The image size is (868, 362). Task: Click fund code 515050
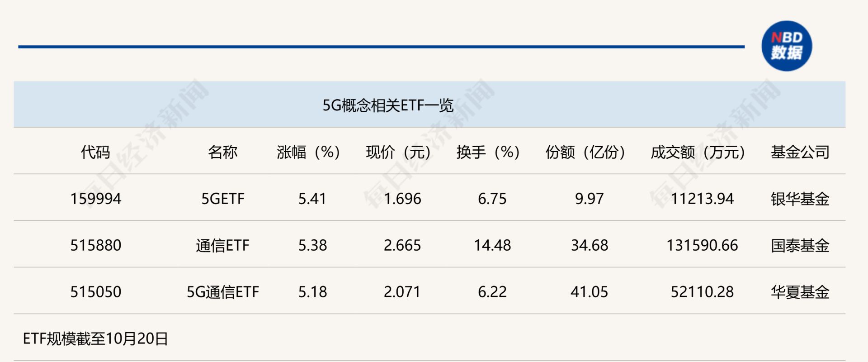pyautogui.click(x=95, y=292)
